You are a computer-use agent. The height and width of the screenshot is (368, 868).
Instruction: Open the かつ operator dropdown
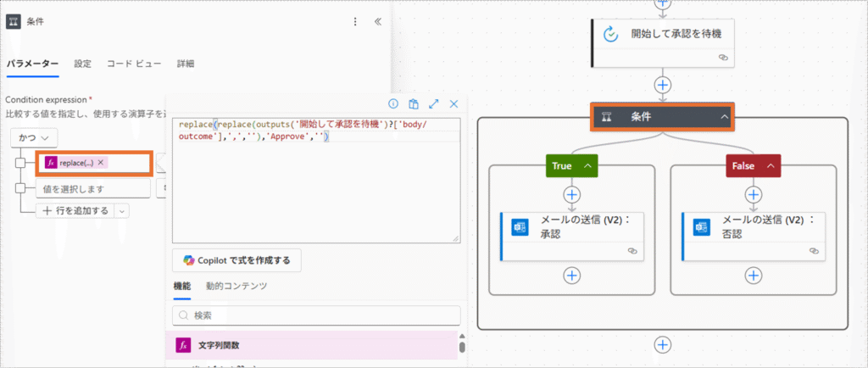[x=34, y=137]
